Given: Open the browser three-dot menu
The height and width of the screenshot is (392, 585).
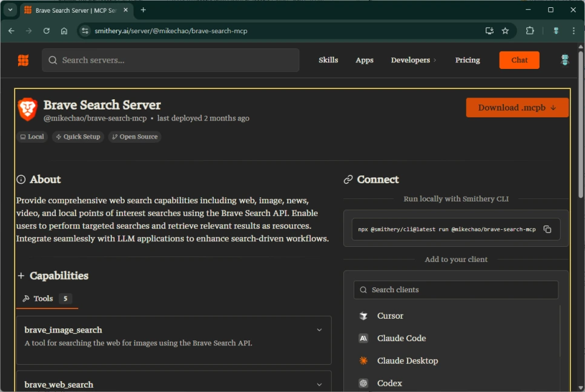Looking at the screenshot, I should (x=573, y=31).
